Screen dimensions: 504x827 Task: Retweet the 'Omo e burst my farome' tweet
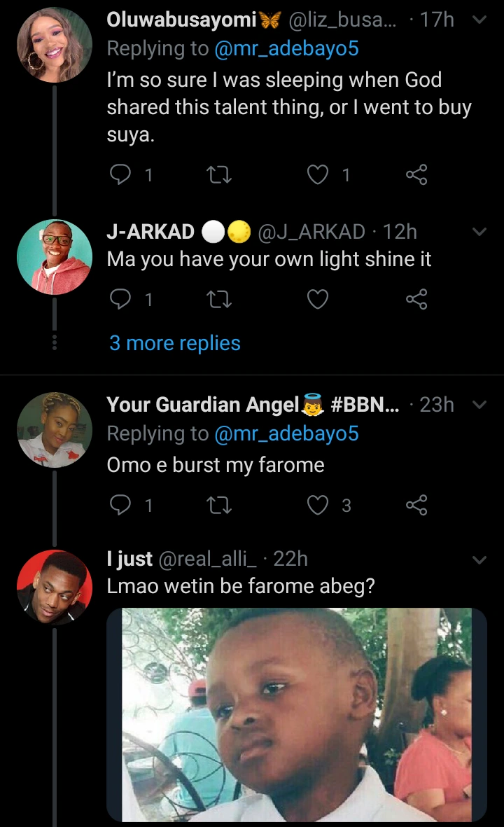tap(219, 505)
